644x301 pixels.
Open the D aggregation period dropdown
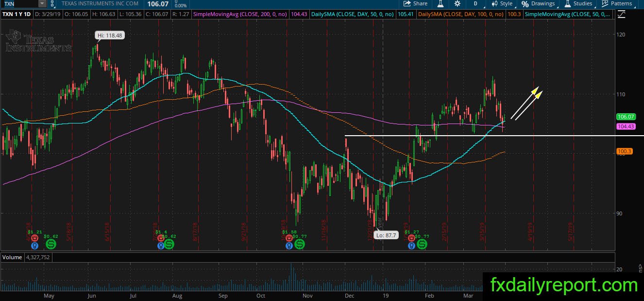click(x=476, y=3)
